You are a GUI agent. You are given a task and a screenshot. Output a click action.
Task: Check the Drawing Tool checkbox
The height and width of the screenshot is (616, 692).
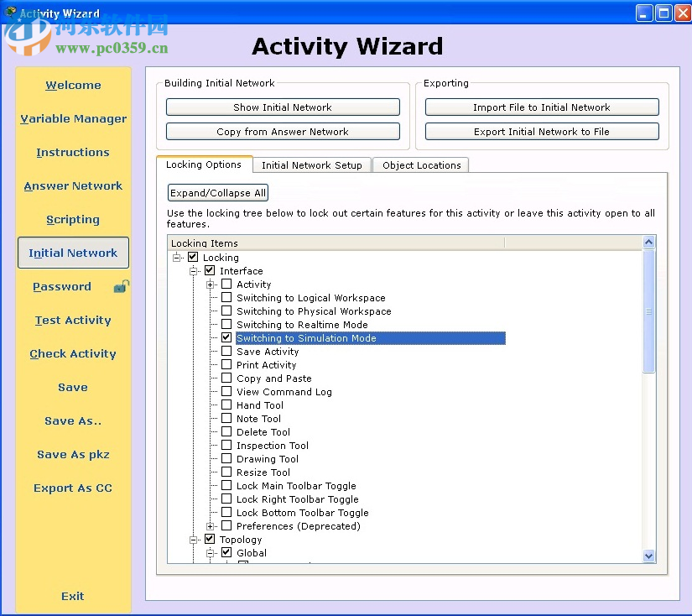[x=226, y=459]
